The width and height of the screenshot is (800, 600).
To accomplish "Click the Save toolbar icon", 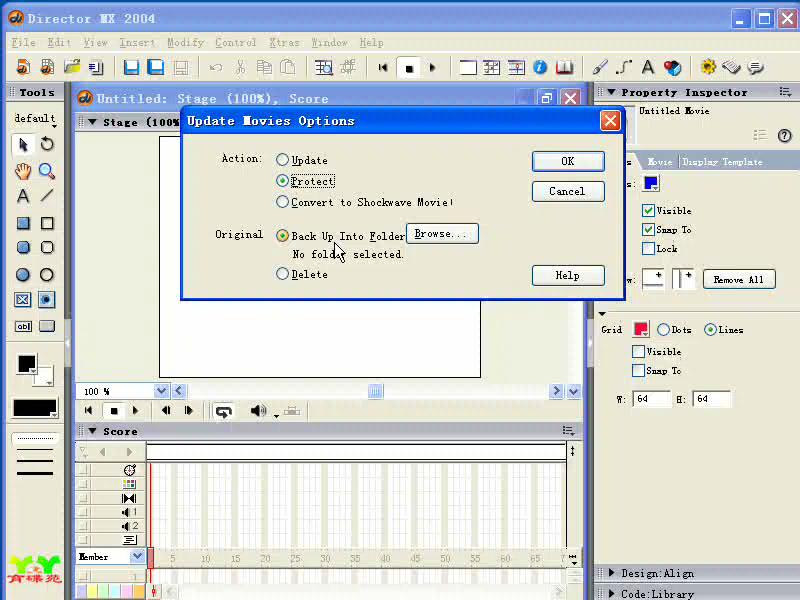I will (x=131, y=67).
